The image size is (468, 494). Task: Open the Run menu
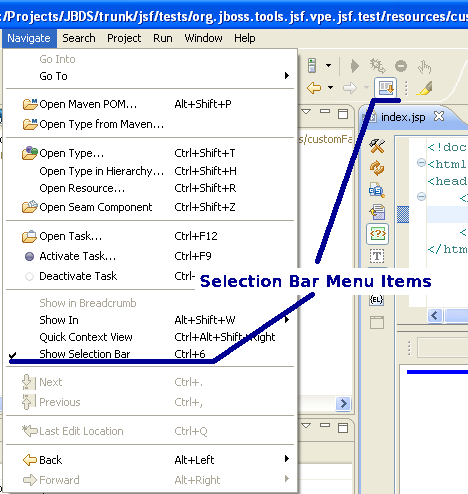(163, 38)
